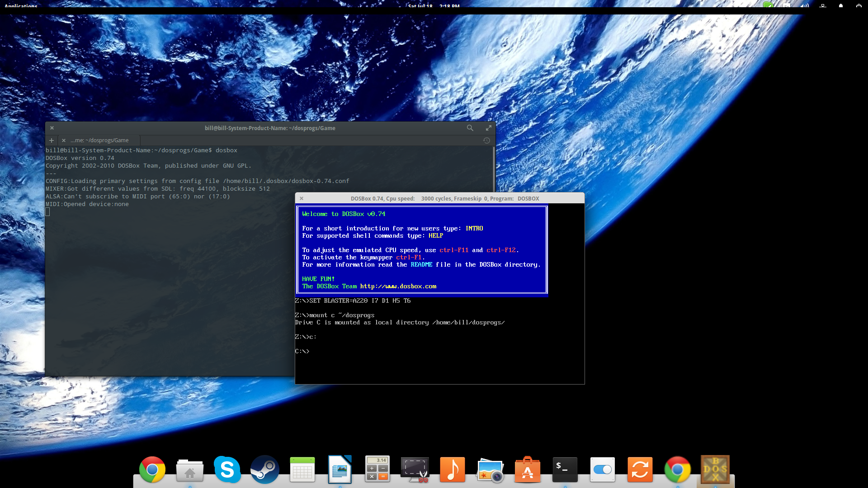Open the Applications menu in top panel
The height and width of the screenshot is (488, 868).
pos(21,6)
